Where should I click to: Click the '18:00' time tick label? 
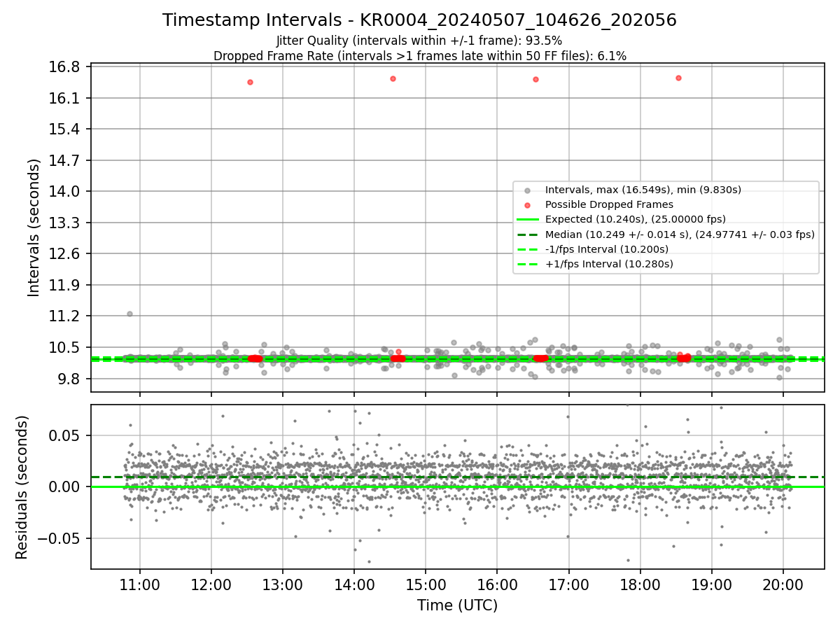coord(640,584)
